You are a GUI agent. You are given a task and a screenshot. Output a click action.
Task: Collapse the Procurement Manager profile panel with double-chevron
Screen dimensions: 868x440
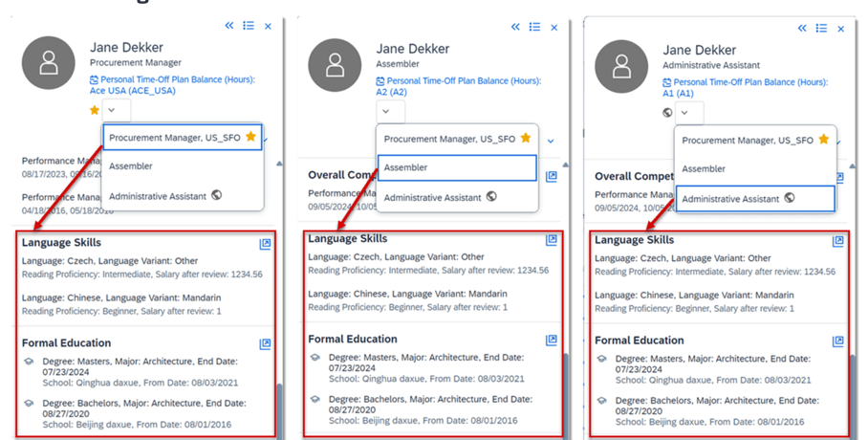(229, 26)
